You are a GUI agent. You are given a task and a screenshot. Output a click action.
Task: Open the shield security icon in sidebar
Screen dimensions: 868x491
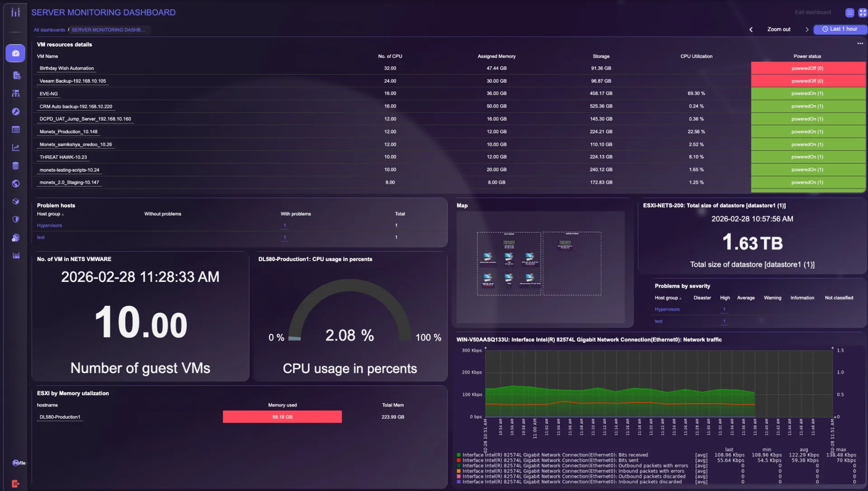pos(16,220)
